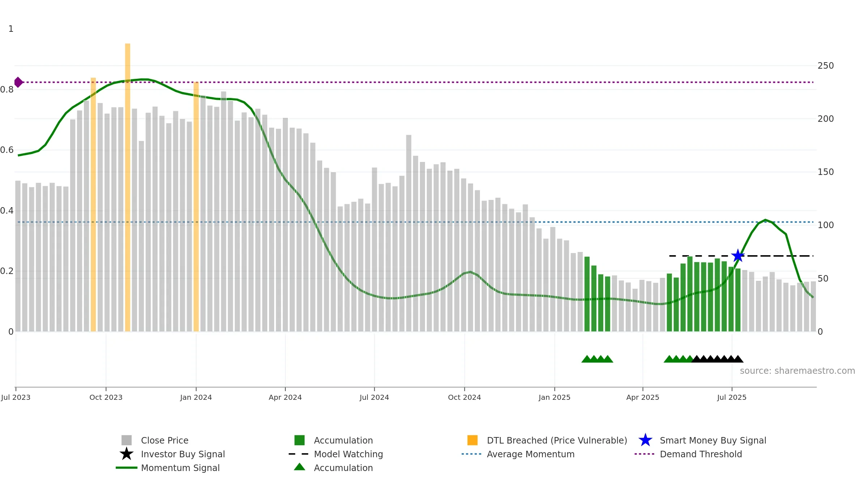Click the orange DTL Breached legend swatch
Viewport: 868px width, 488px height.
click(472, 440)
